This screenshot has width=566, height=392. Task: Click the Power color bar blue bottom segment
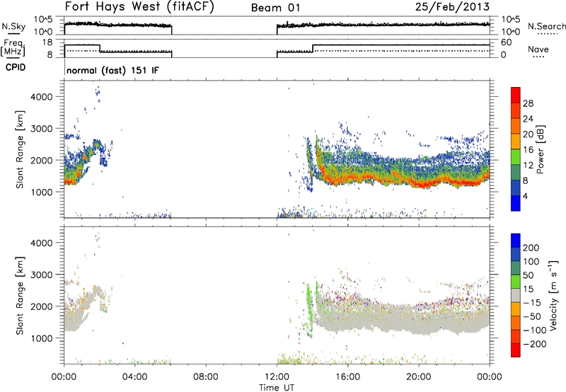[x=516, y=203]
